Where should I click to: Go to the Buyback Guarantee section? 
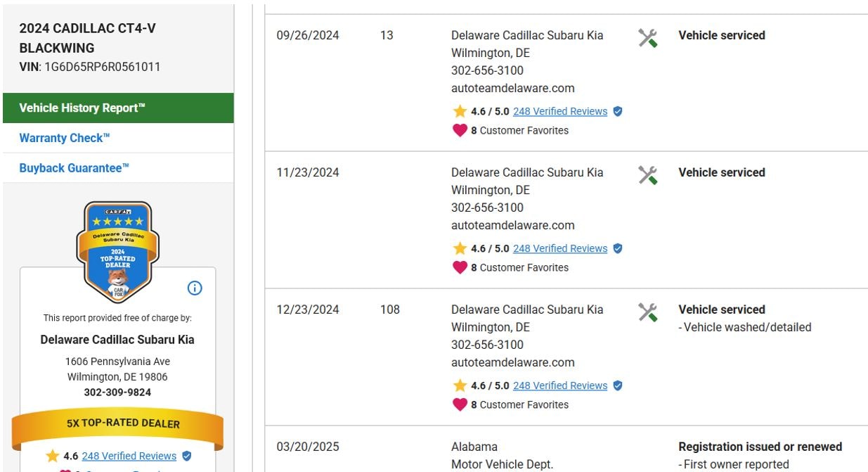[x=75, y=168]
